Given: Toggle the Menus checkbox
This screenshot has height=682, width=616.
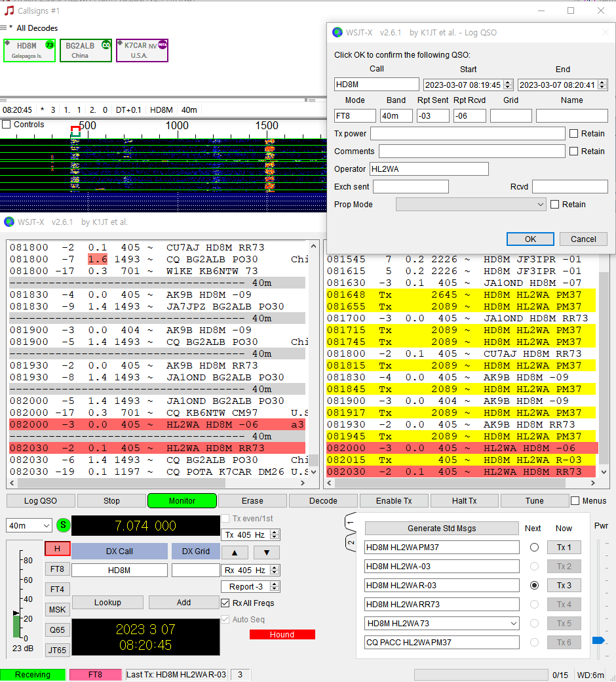Looking at the screenshot, I should [575, 501].
